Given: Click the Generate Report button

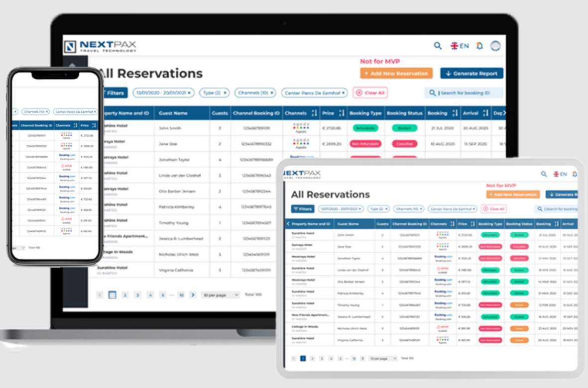Looking at the screenshot, I should coord(471,73).
